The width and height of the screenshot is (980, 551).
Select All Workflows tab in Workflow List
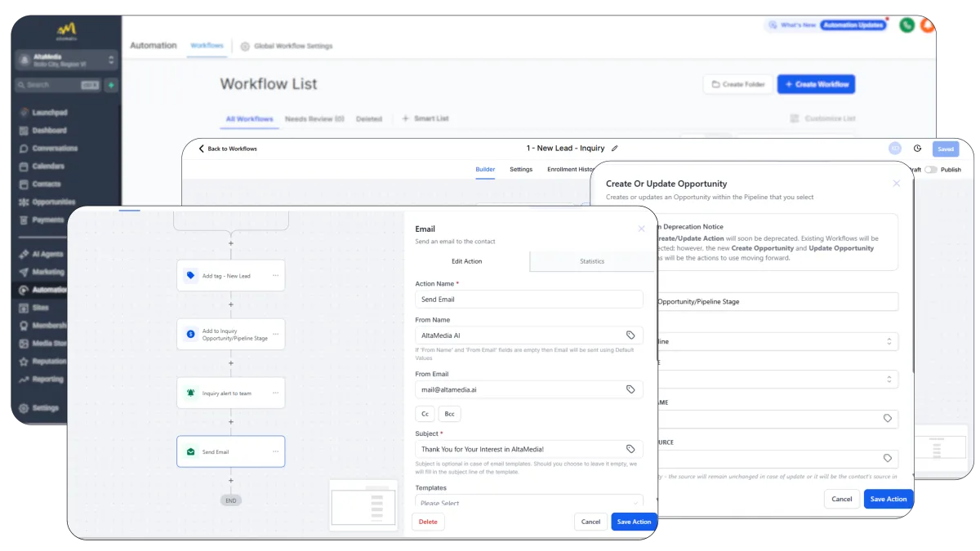(x=250, y=119)
